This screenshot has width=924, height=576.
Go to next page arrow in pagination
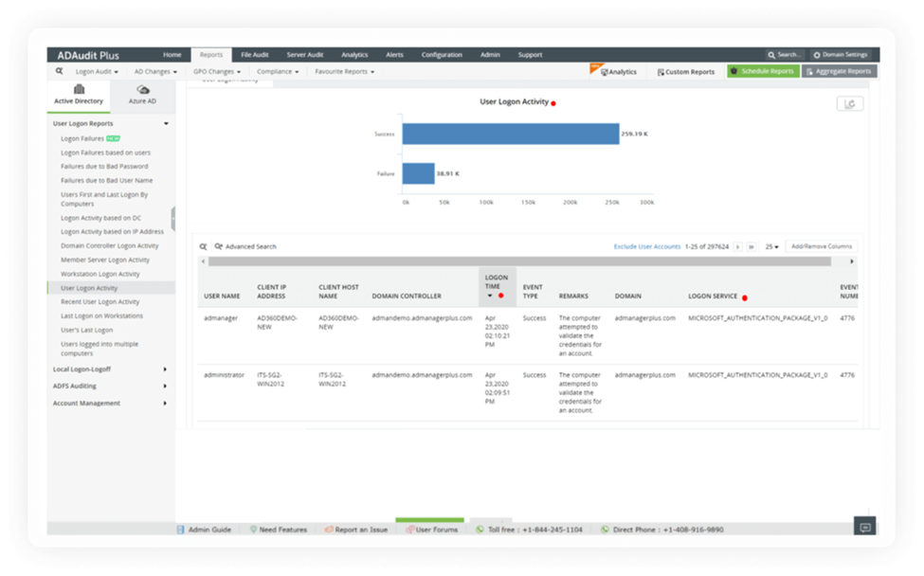point(738,246)
